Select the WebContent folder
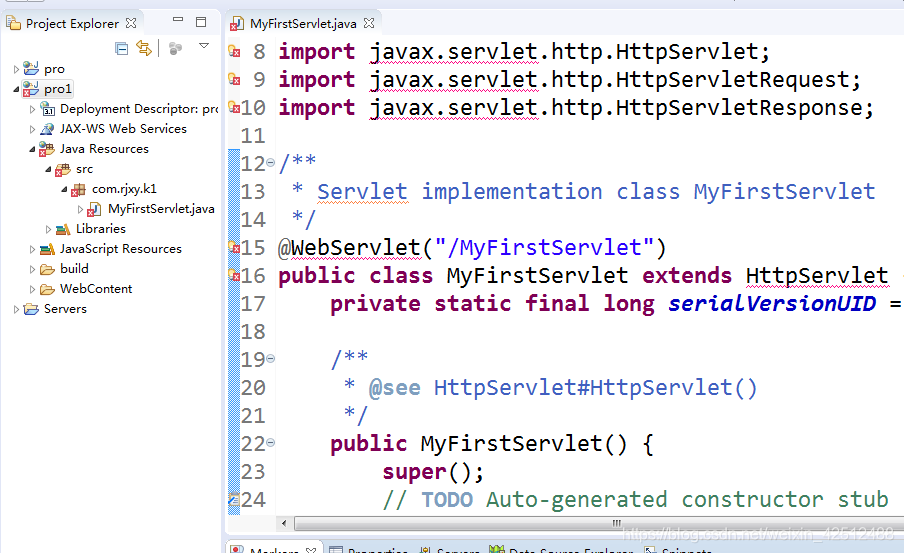 (96, 289)
